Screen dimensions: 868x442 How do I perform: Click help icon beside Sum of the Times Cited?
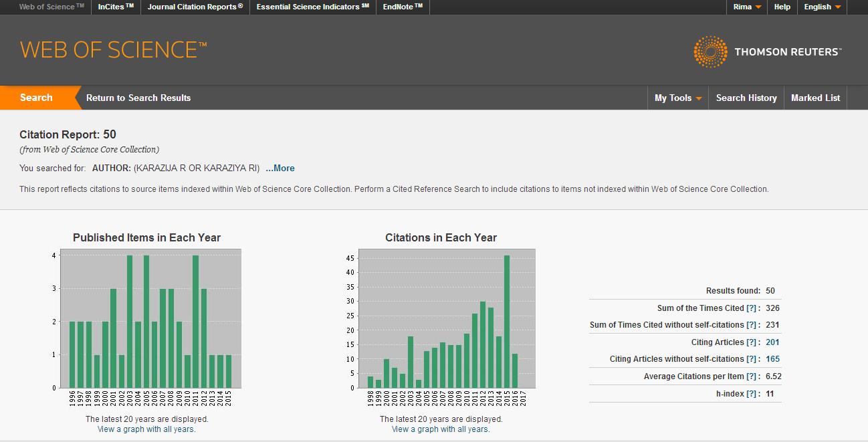752,308
